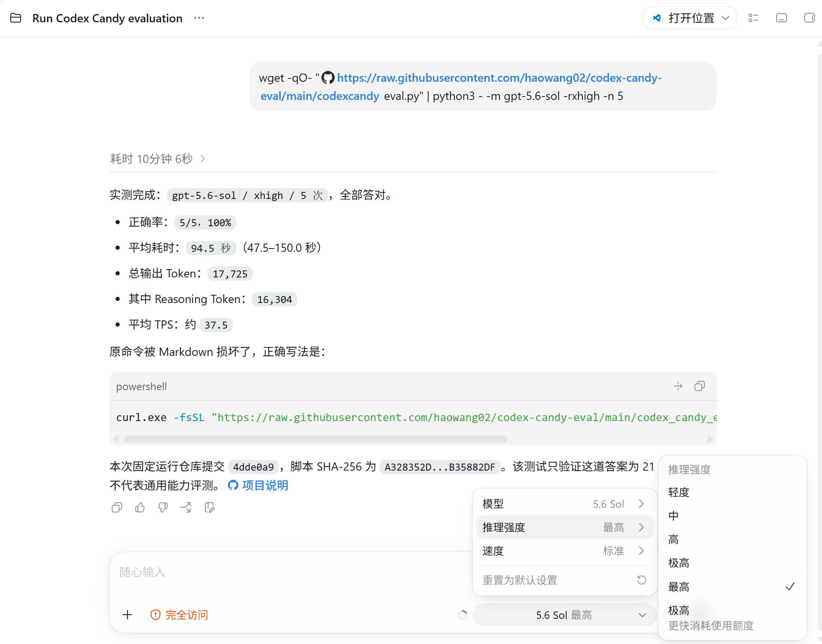Click the 推理强度 submenu header label
Image resolution: width=822 pixels, height=644 pixels.
pos(689,469)
